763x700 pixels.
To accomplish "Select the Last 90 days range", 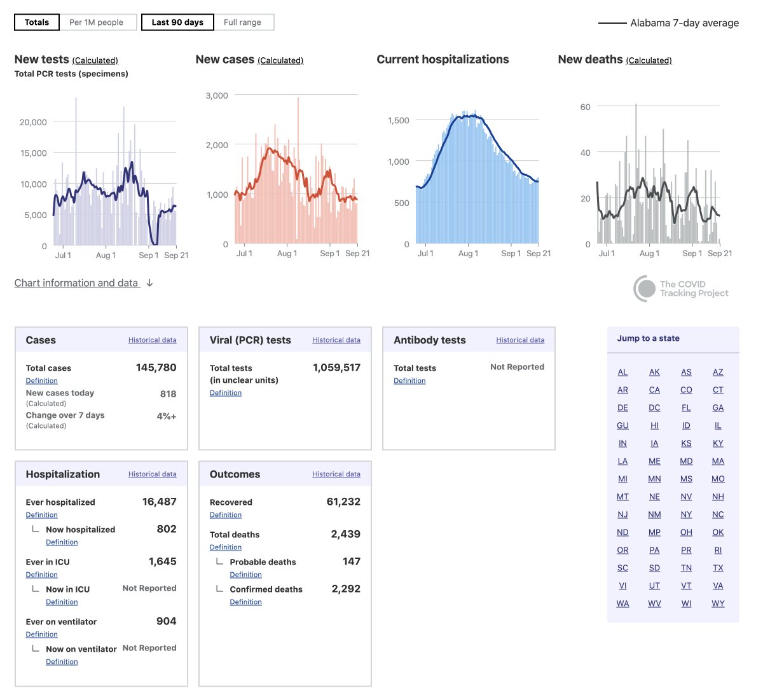I will (177, 22).
